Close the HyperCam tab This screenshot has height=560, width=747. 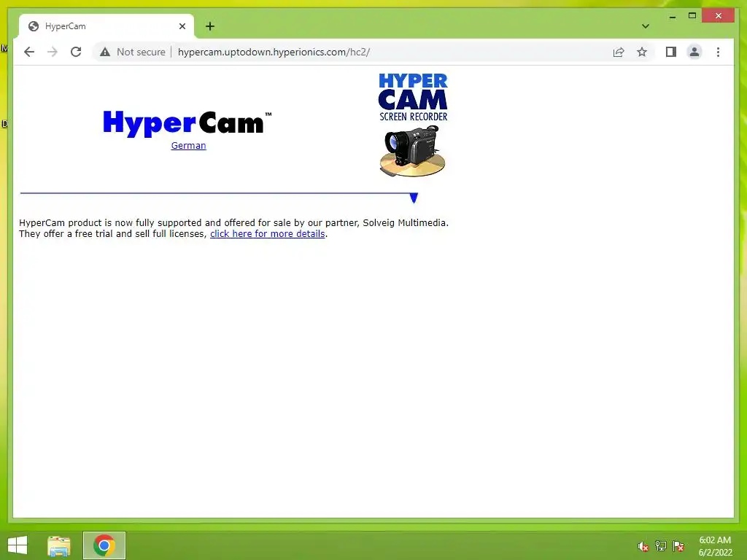click(x=182, y=26)
